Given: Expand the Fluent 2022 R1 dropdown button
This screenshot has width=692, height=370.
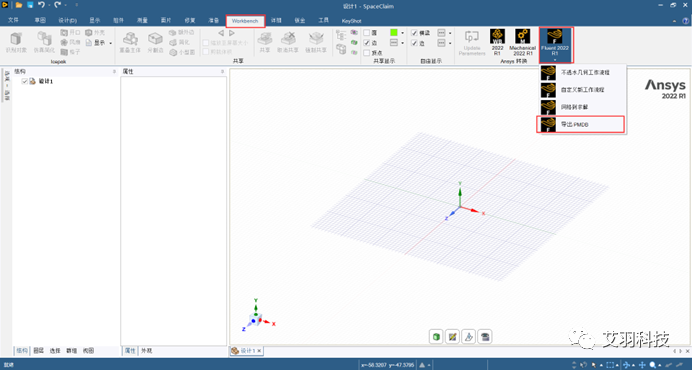Looking at the screenshot, I should (555, 59).
